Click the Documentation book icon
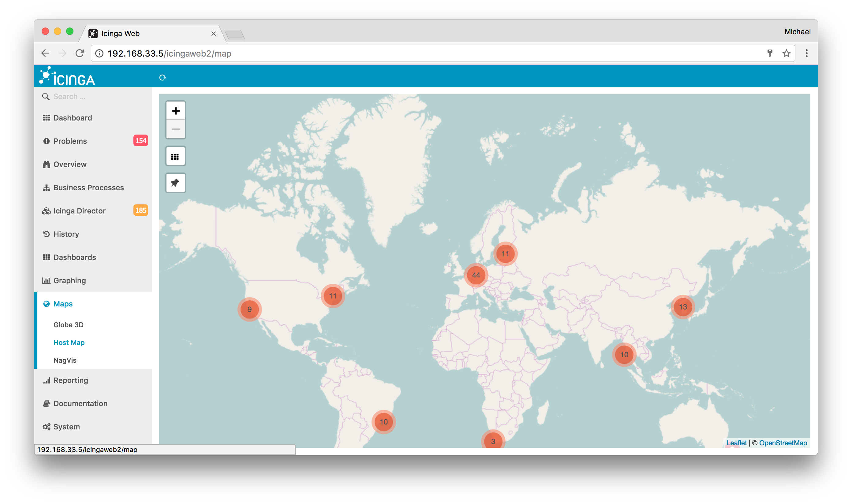The height and width of the screenshot is (504, 852). pyautogui.click(x=46, y=403)
